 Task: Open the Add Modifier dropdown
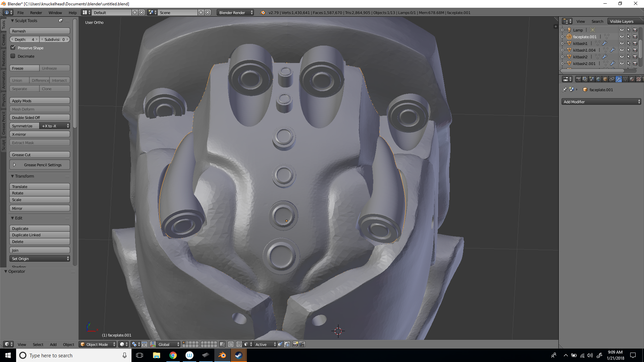point(601,102)
